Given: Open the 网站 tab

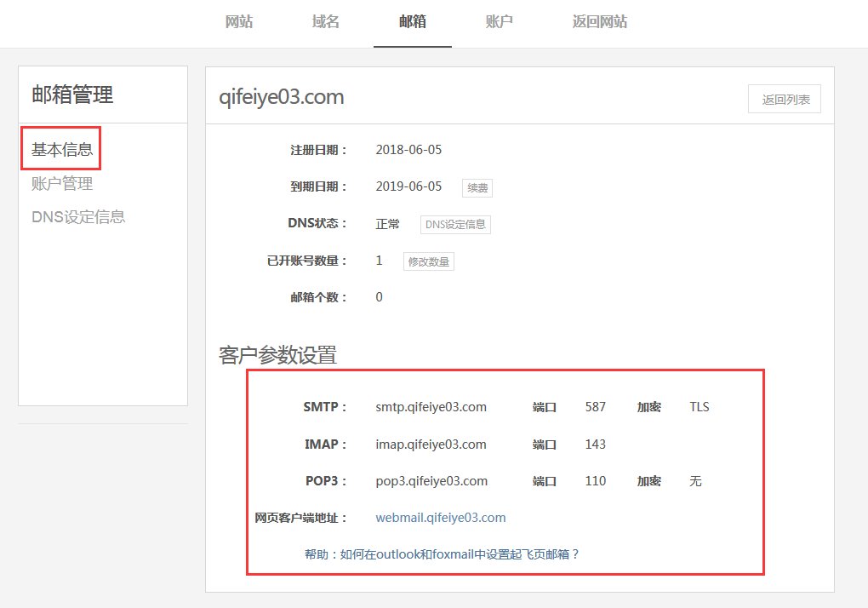Looking at the screenshot, I should pyautogui.click(x=238, y=21).
